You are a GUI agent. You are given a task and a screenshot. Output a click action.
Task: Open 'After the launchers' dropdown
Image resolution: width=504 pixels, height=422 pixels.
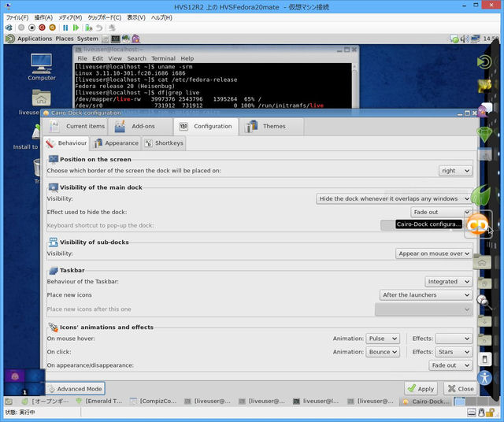click(x=426, y=294)
